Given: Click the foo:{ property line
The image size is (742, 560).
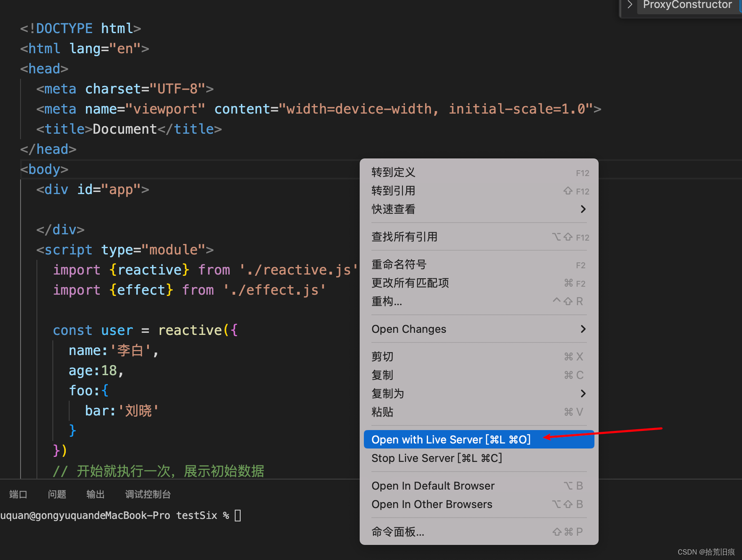Looking at the screenshot, I should coord(88,391).
